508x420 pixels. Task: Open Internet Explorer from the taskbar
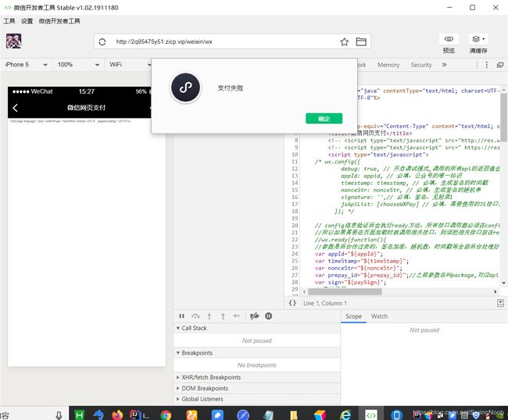345,415
